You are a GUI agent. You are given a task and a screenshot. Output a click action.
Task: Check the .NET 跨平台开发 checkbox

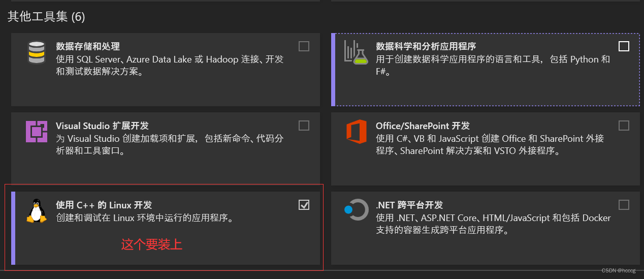coord(624,205)
